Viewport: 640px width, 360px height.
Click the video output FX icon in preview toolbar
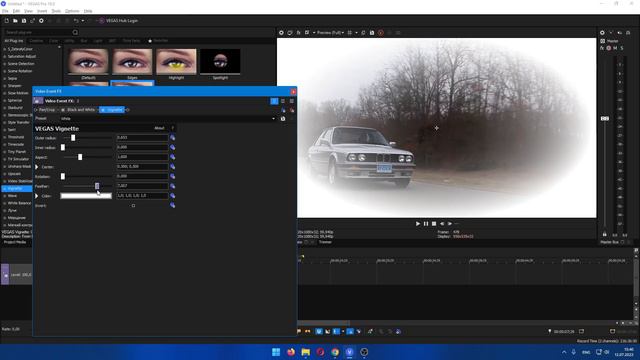298,33
